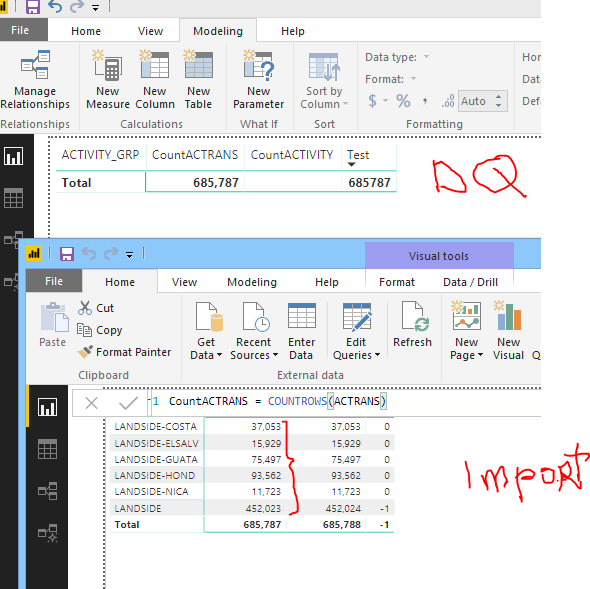Click Manage Relationships in back window
The image size is (590, 589).
coord(35,80)
